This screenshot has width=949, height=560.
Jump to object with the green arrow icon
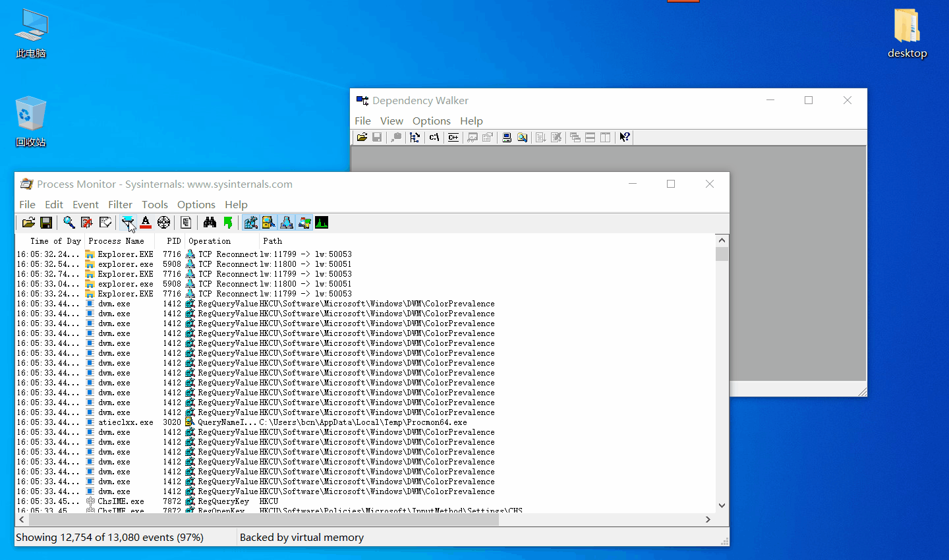[x=228, y=223]
